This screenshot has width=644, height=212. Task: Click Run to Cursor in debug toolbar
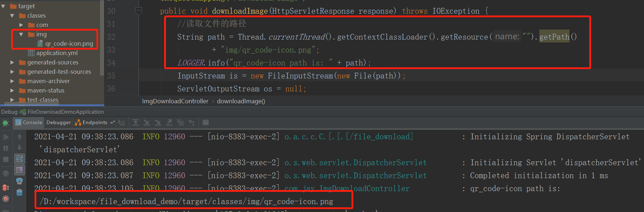coord(192,123)
